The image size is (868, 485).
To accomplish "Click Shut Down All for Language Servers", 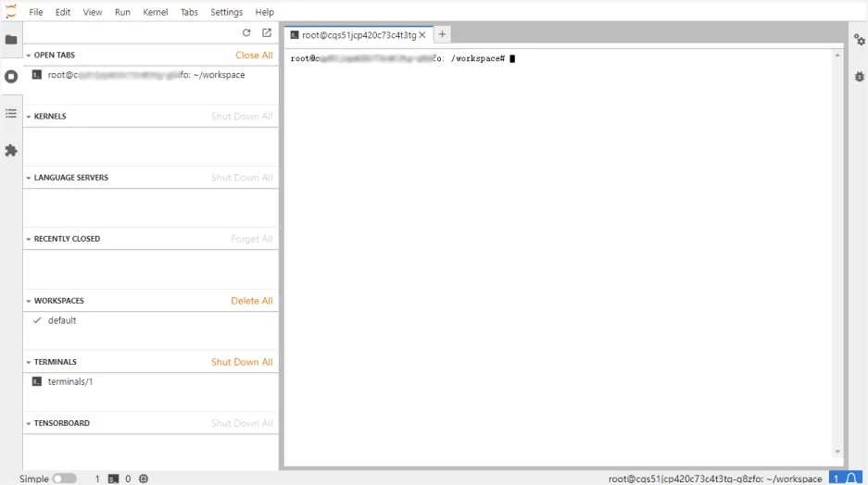I will 242,178.
